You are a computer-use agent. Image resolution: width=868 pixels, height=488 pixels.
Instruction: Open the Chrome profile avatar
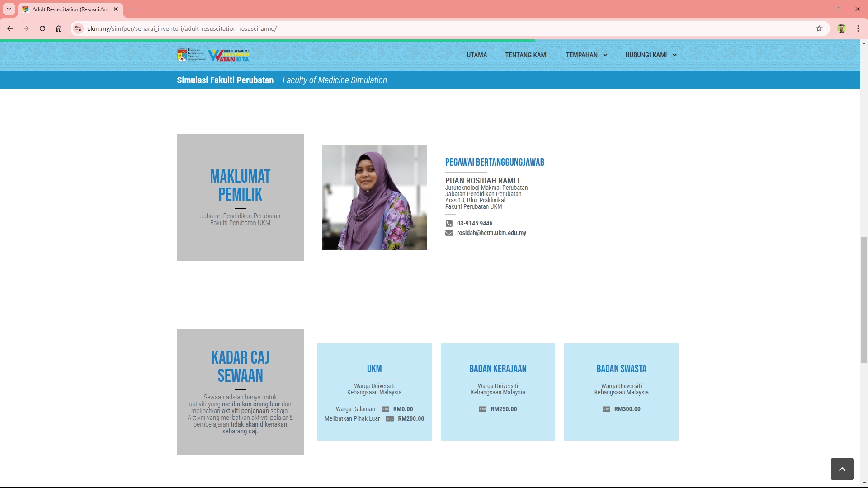[841, 28]
